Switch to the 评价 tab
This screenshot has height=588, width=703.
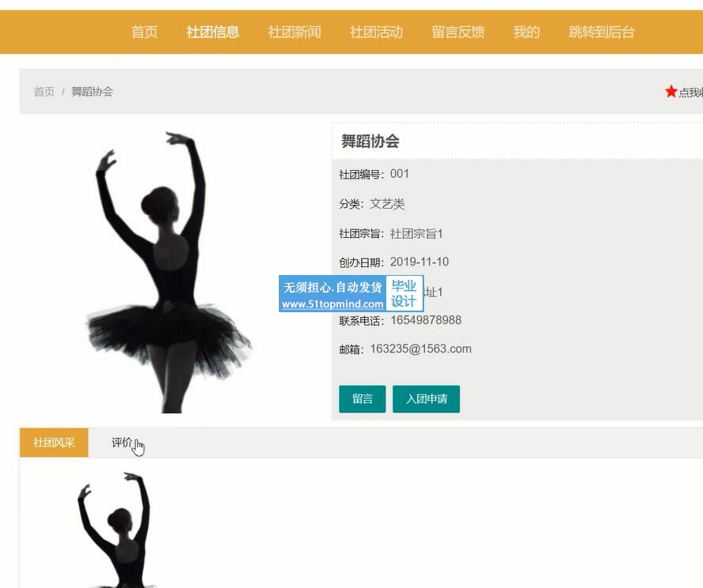pyautogui.click(x=122, y=443)
